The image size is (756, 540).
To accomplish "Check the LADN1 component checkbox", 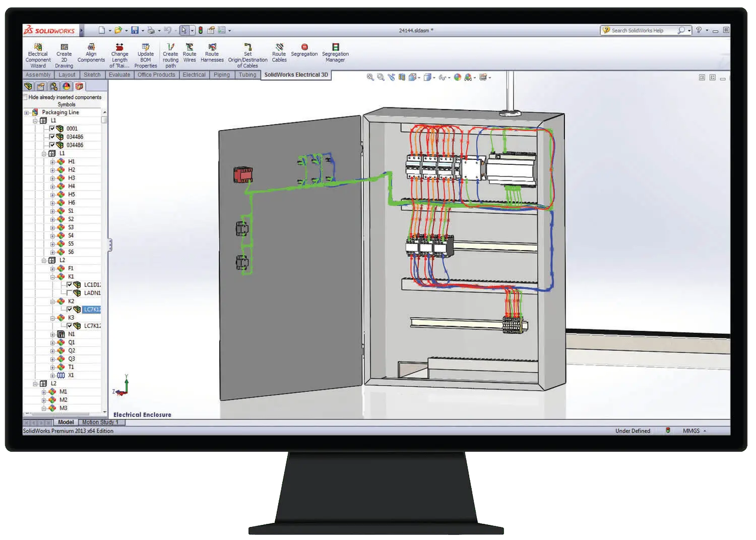I will (x=70, y=292).
